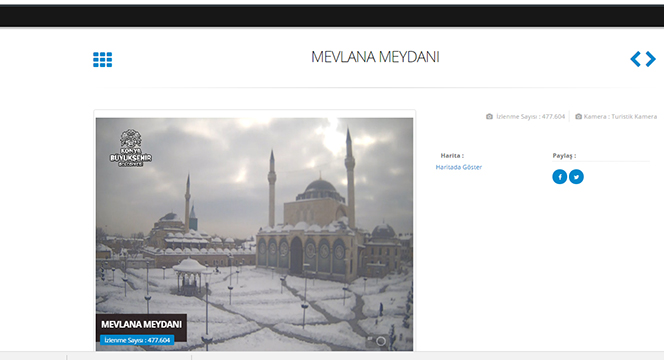Share the camera page on Facebook

point(559,177)
